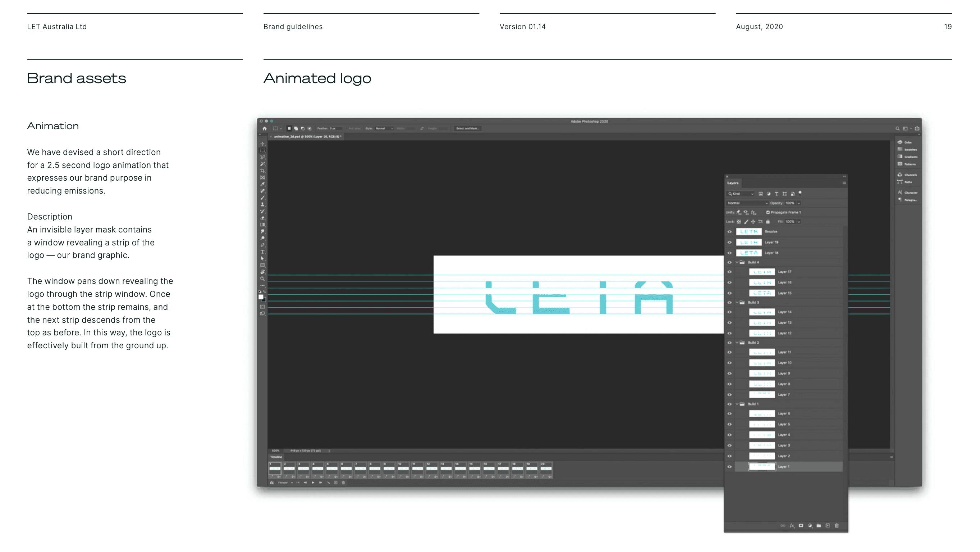Uncheck Propagate Frame 1 checkbox
The width and height of the screenshot is (980, 552).
768,212
